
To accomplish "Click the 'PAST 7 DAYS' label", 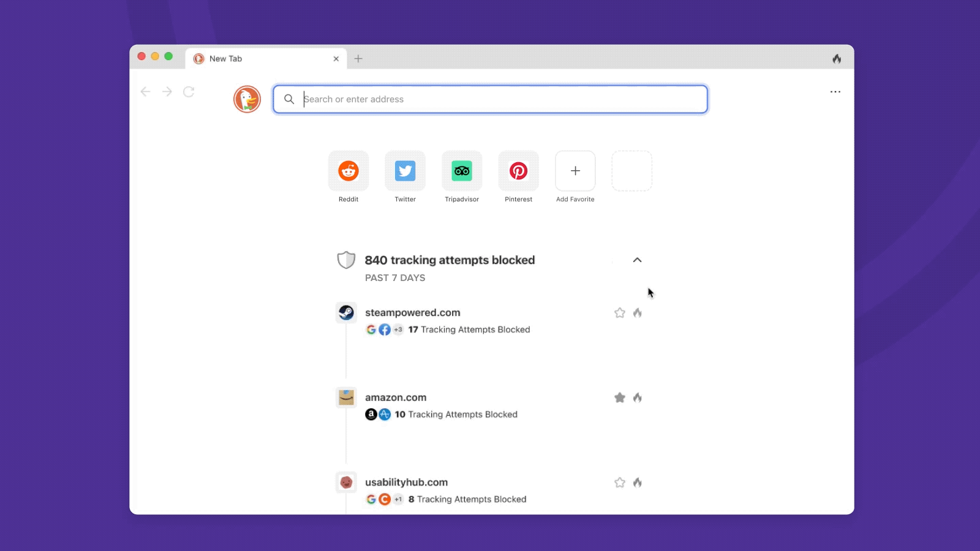I will pyautogui.click(x=395, y=278).
